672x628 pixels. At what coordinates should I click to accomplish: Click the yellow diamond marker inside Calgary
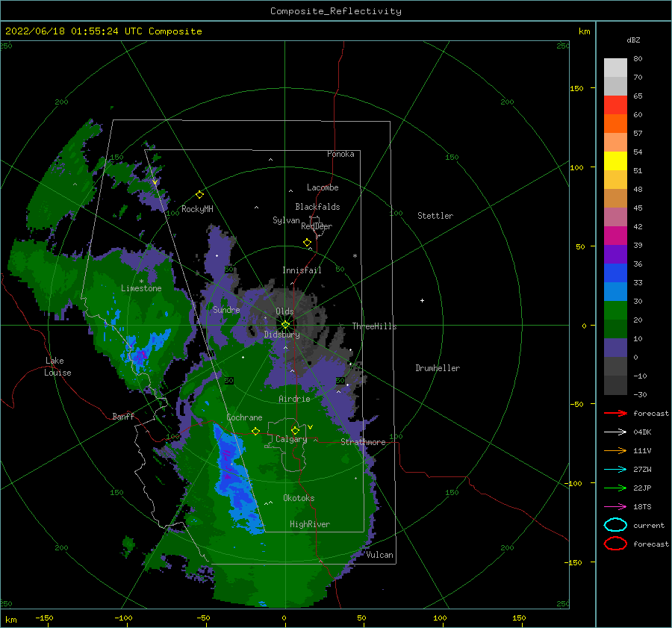pyautogui.click(x=295, y=430)
